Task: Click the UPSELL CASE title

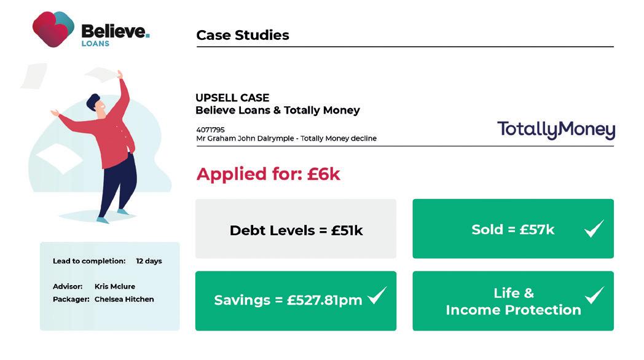Action: click(x=232, y=98)
